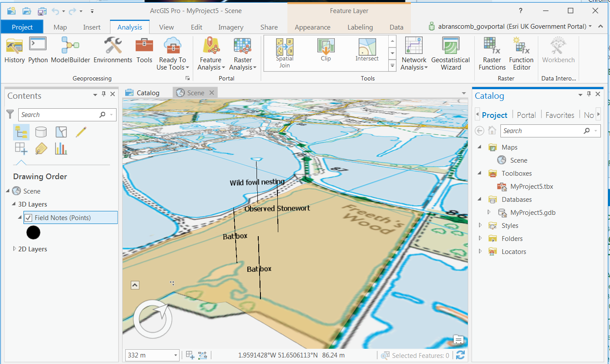Open ArcGIS Pro help question mark
This screenshot has width=610, height=364.
[521, 11]
